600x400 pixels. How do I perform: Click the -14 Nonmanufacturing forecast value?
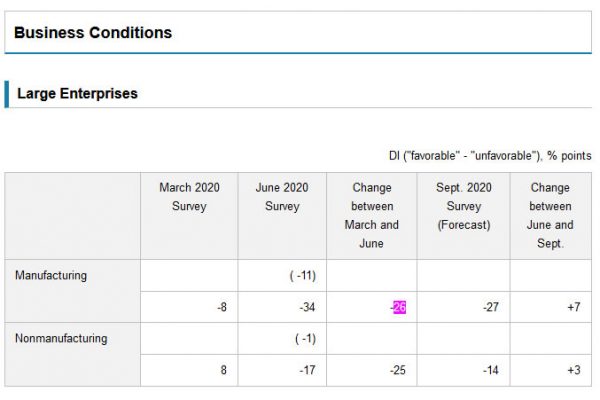pyautogui.click(x=490, y=371)
